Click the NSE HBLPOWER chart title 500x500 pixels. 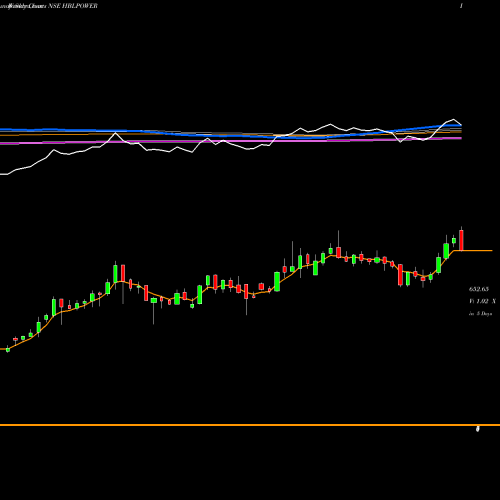73,6
